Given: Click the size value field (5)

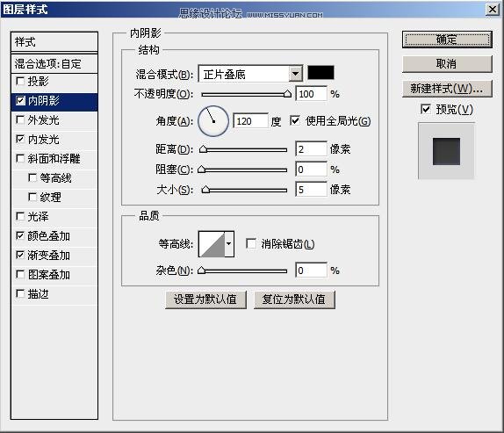Looking at the screenshot, I should point(311,190).
